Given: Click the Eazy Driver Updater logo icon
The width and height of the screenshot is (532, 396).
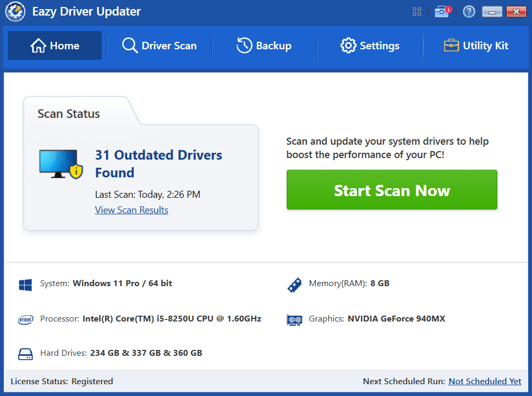Looking at the screenshot, I should 15,11.
